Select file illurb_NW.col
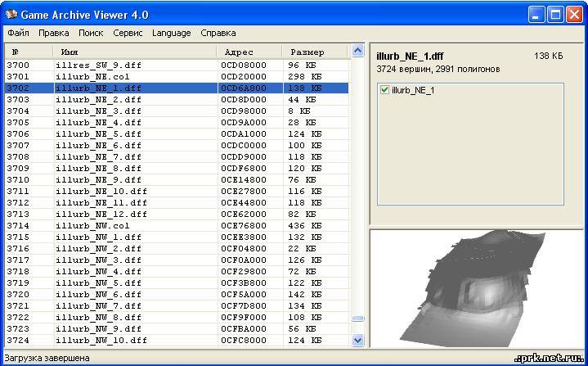The height and width of the screenshot is (366, 588). (92, 226)
